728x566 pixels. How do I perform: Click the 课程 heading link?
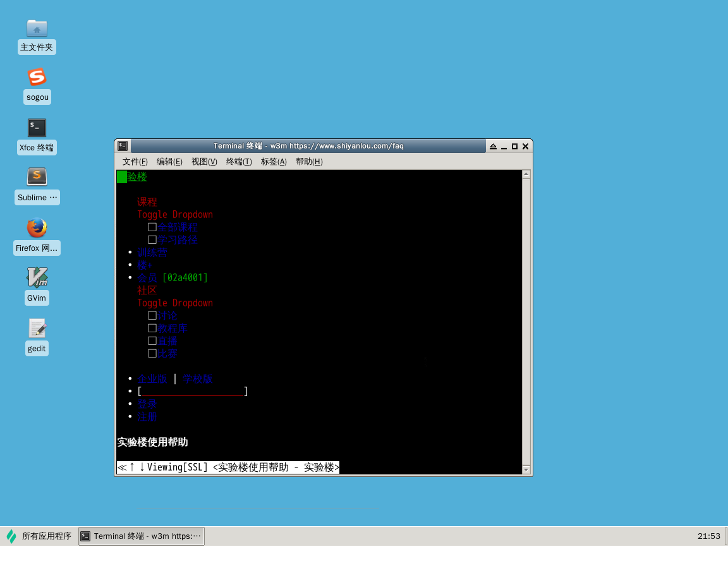pyautogui.click(x=147, y=202)
